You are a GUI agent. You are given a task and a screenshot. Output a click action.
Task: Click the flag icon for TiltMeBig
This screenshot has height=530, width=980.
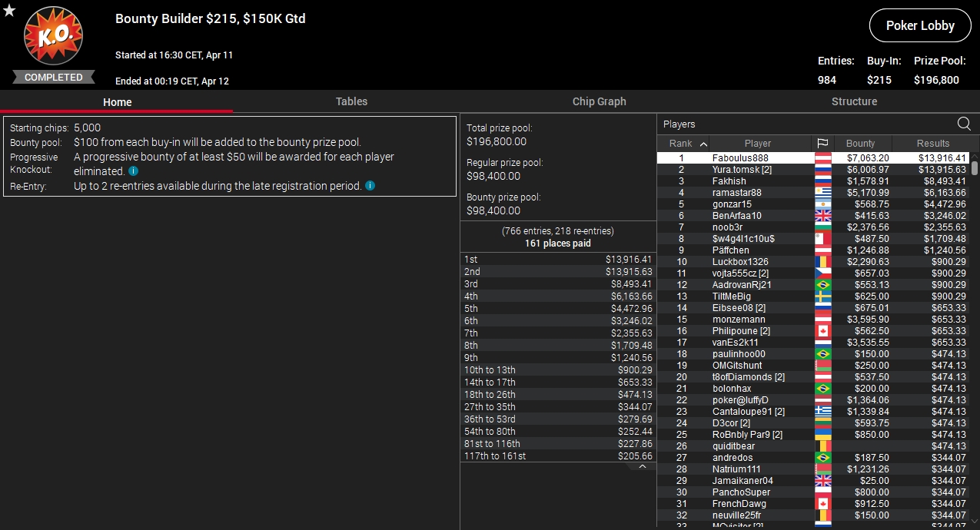[822, 296]
